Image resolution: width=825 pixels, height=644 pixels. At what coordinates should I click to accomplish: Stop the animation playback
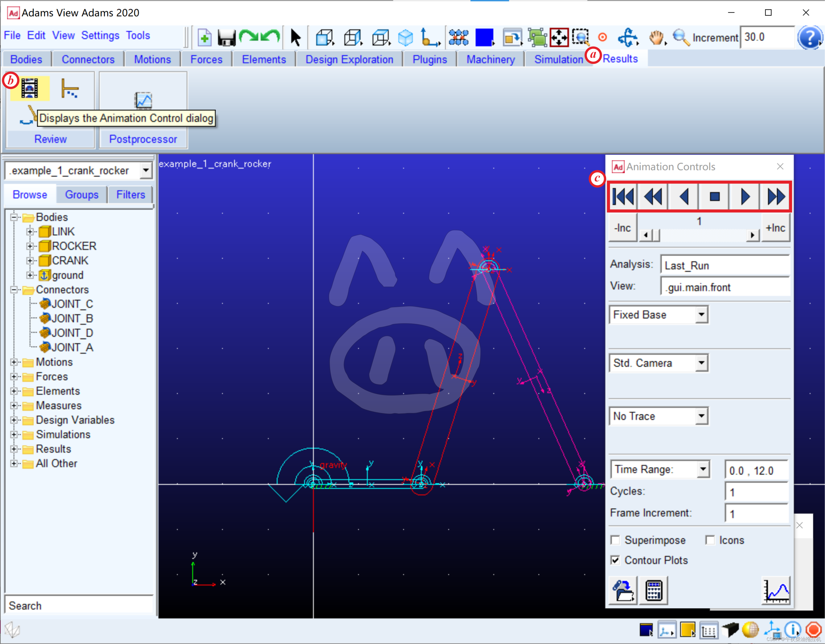(714, 196)
